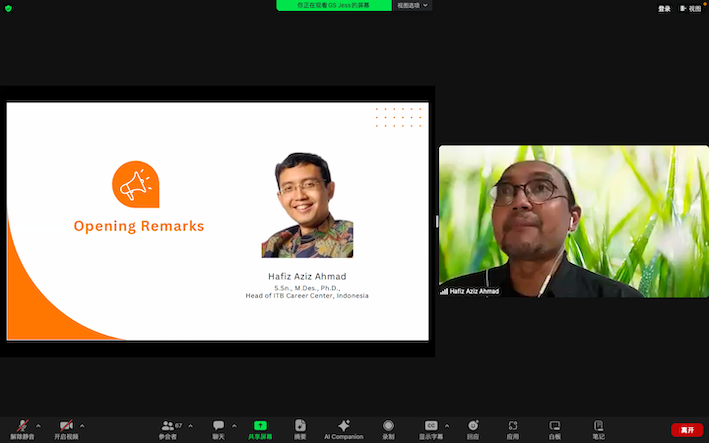
Task: Click 'S.Sn., M.Des., Ph.D.,' credentials line
Action: coord(307,288)
